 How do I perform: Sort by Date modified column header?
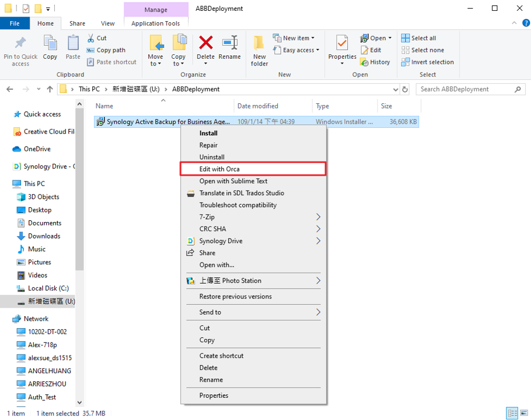click(x=273, y=106)
